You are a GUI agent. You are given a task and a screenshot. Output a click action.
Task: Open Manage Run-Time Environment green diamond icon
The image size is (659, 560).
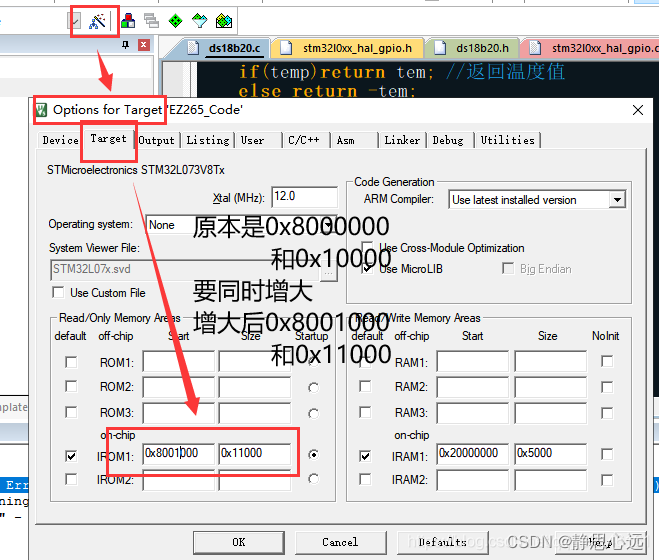[x=175, y=21]
